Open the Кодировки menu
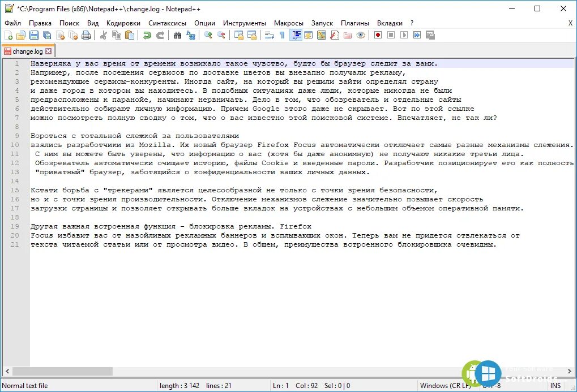 [123, 23]
